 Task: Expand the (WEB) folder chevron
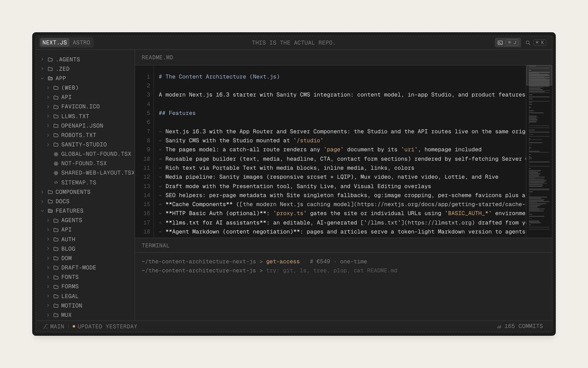click(x=48, y=88)
